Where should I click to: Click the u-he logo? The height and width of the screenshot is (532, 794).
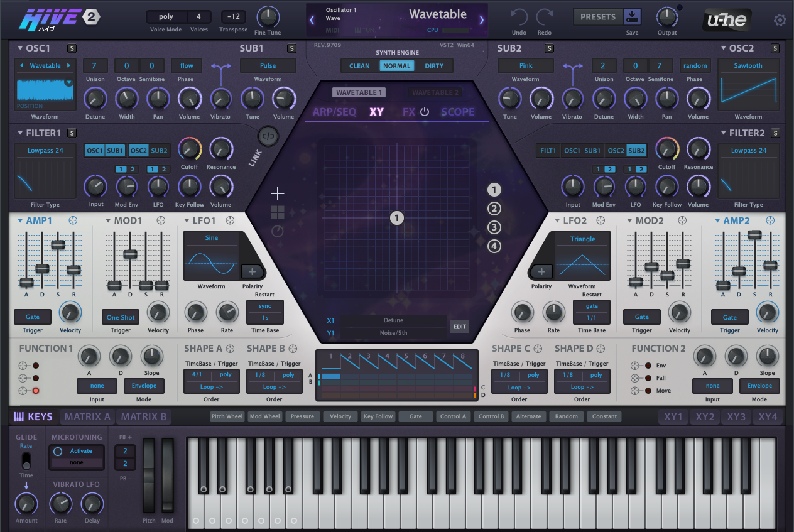coord(728,20)
